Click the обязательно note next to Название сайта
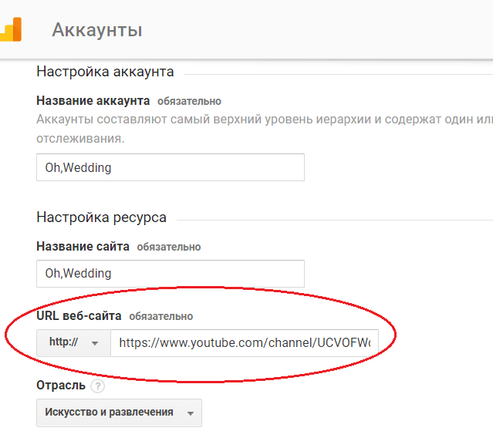Screen dimensions: 493x448 pyautogui.click(x=169, y=248)
